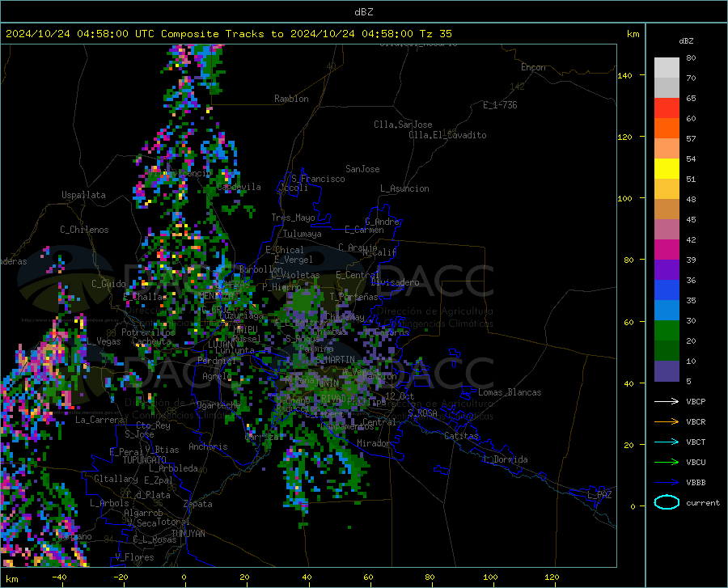Pick the slate purple swatch at scale bottom
This screenshot has height=588, width=728.
coord(667,371)
